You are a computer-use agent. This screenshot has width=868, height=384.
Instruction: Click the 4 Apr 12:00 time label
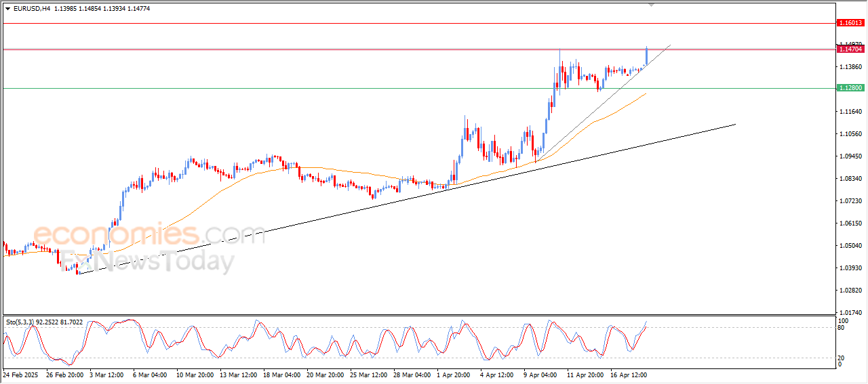pyautogui.click(x=498, y=374)
